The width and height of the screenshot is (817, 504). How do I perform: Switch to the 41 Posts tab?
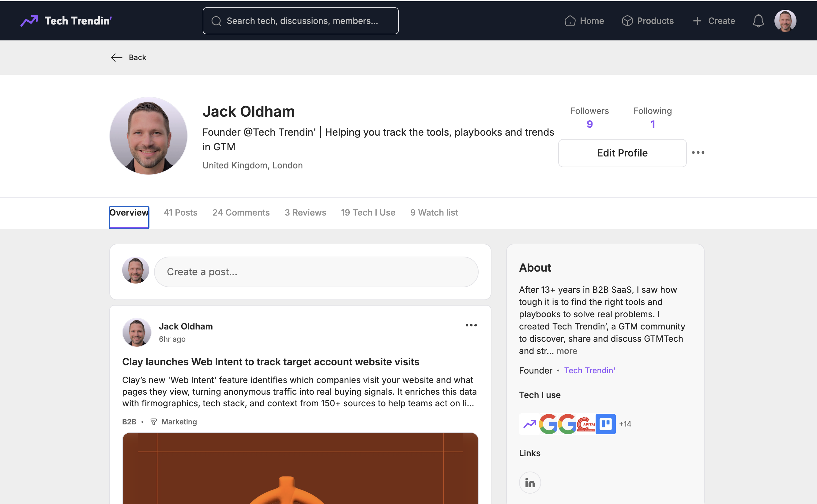pos(180,212)
